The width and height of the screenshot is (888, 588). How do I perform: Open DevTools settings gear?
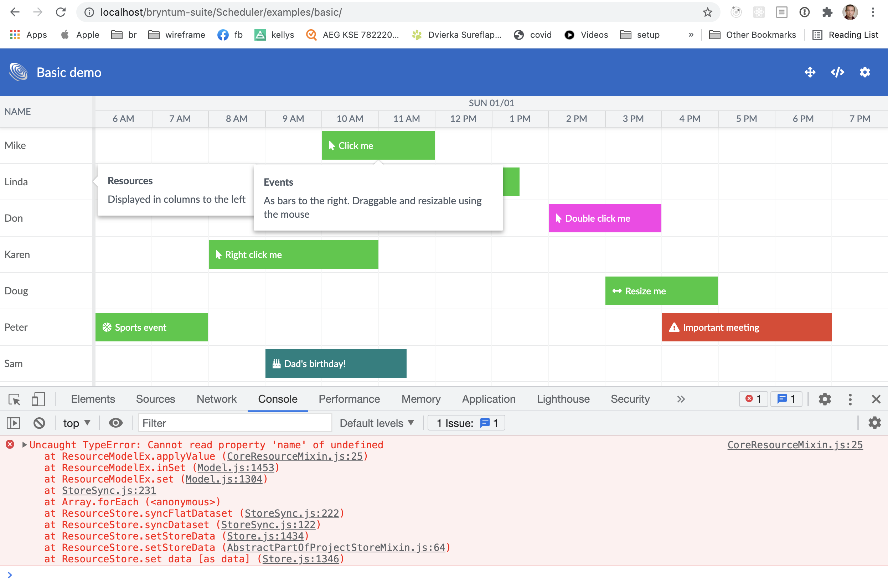pyautogui.click(x=825, y=399)
